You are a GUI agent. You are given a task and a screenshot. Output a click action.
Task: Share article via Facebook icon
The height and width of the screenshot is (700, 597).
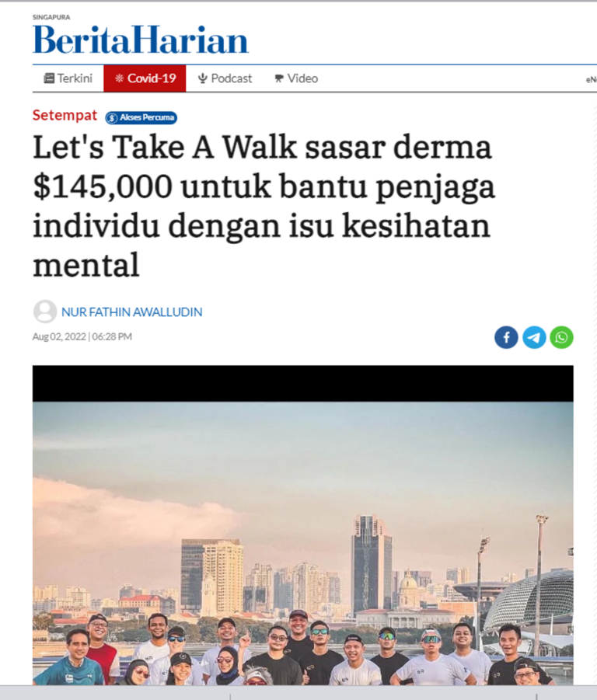click(x=506, y=337)
